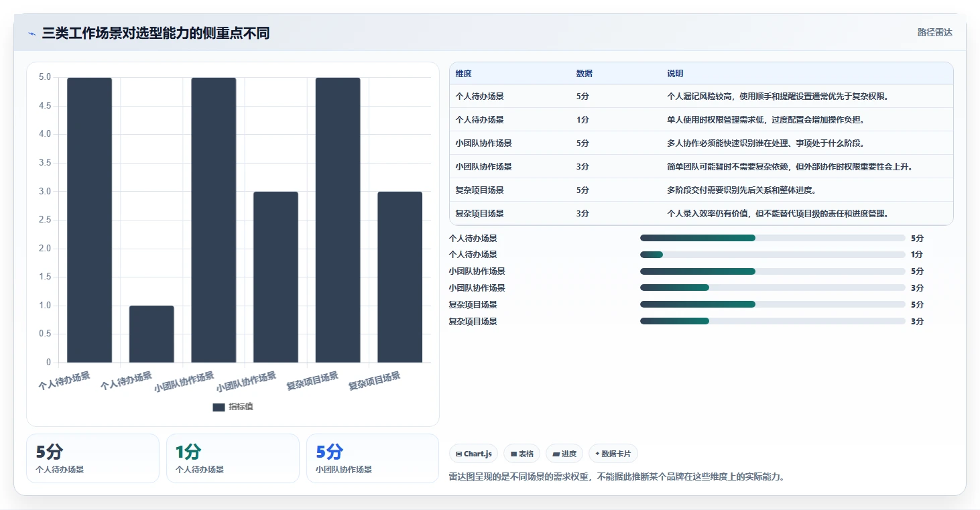Click the 2.5 y-axis tick label
Viewport: 980px width, 510px height.
pos(44,220)
